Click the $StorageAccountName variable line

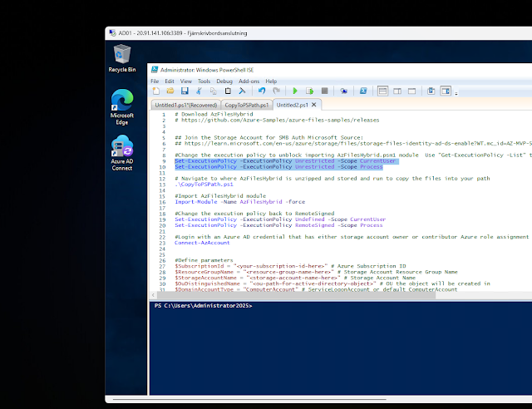[x=295, y=278]
